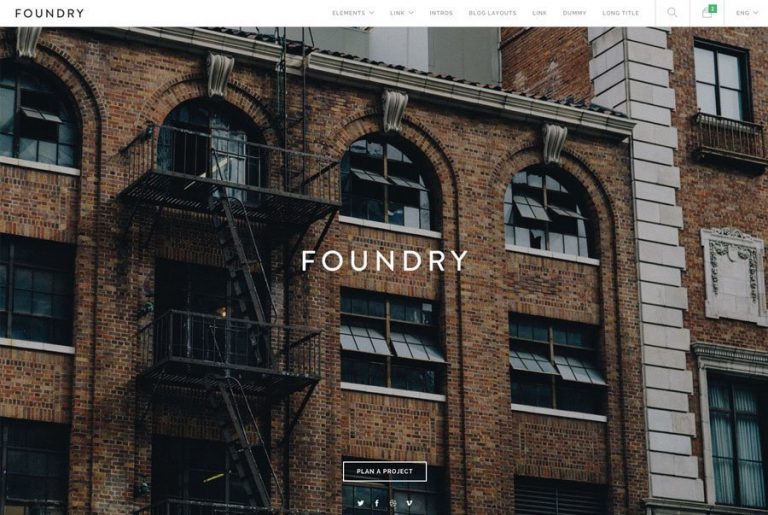The image size is (768, 515).
Task: Open the shopping bag cart icon
Action: [x=706, y=13]
